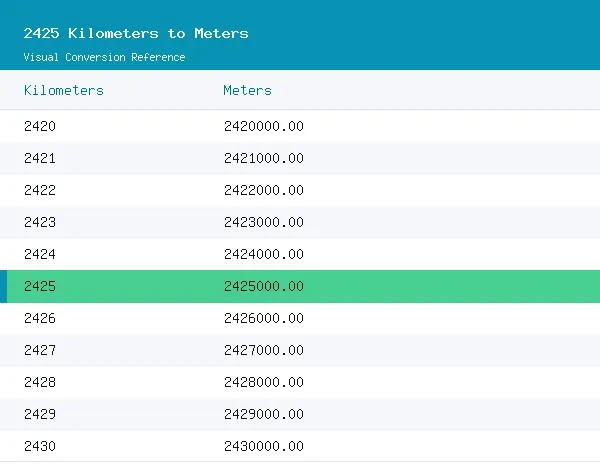The height and width of the screenshot is (466, 600).
Task: Click the 'Visual Conversion Reference' subtitle
Action: [x=104, y=57]
